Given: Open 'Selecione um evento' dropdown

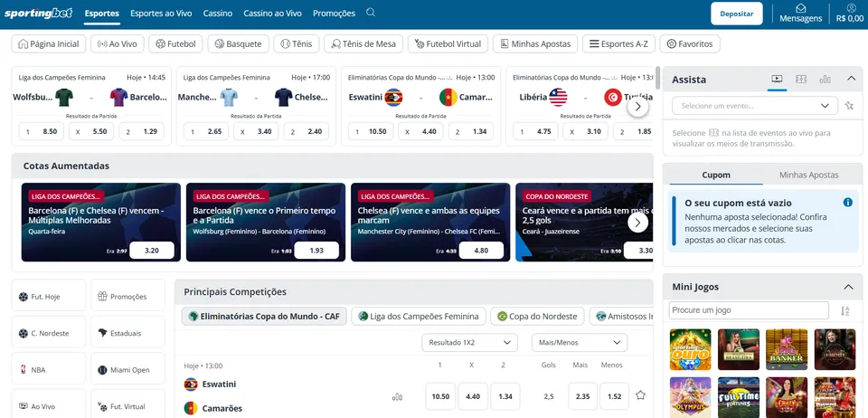Looking at the screenshot, I should click(755, 106).
